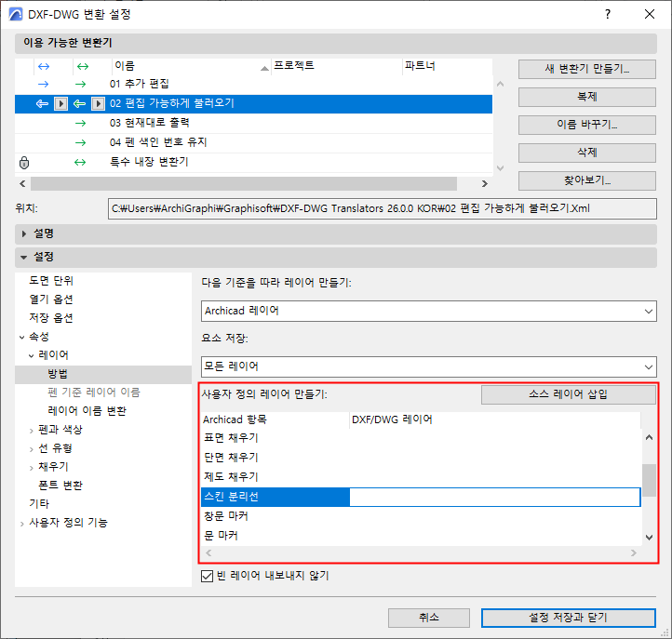Click the first play button in the 02 row

[60, 103]
